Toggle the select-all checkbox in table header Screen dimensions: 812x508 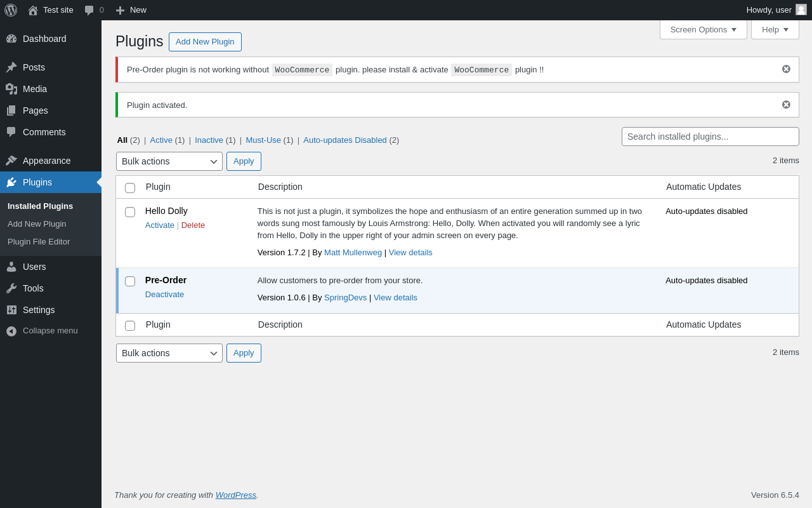click(x=130, y=188)
